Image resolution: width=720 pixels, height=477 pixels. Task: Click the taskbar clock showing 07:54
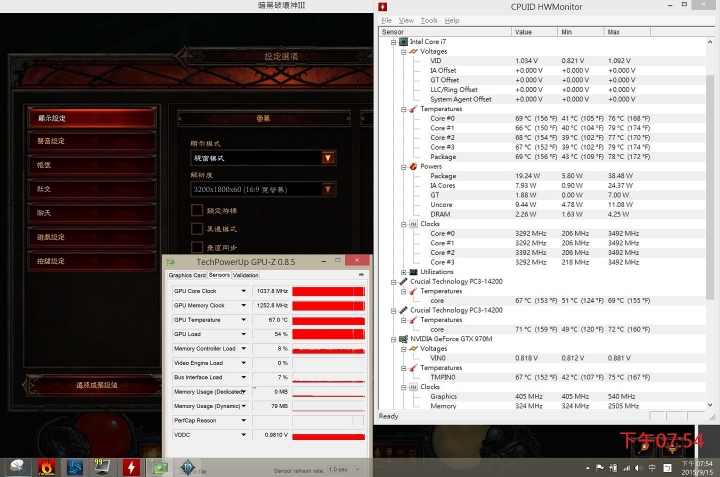click(697, 468)
